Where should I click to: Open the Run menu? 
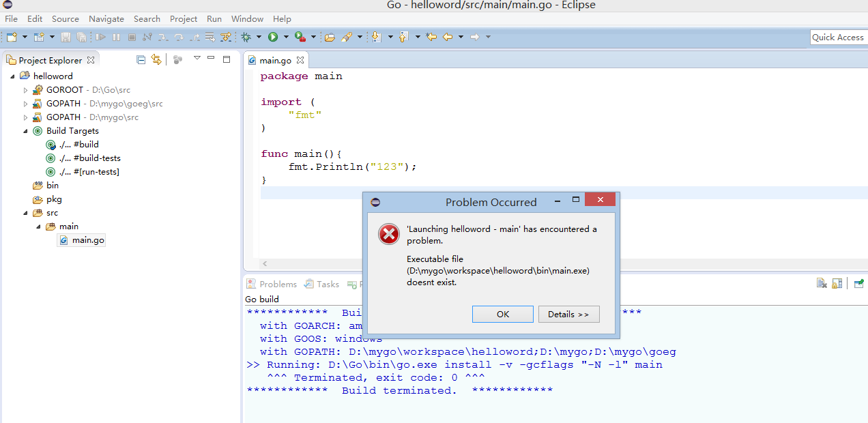(214, 19)
